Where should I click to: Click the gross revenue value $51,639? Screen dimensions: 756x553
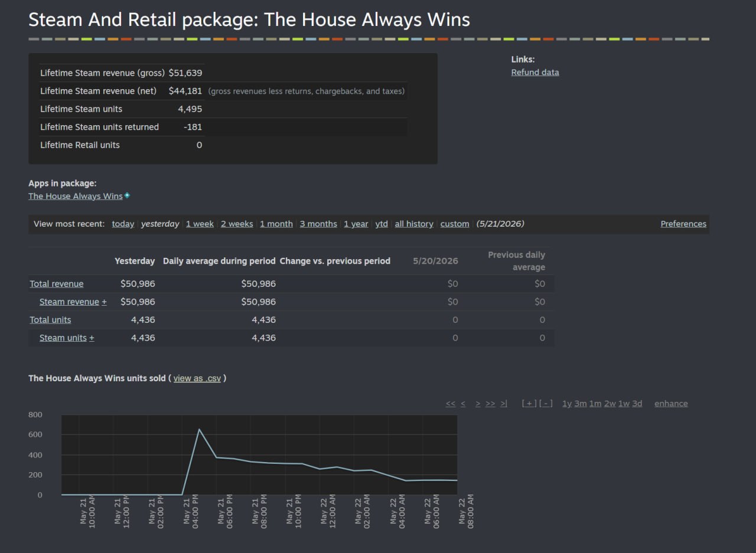(x=185, y=73)
